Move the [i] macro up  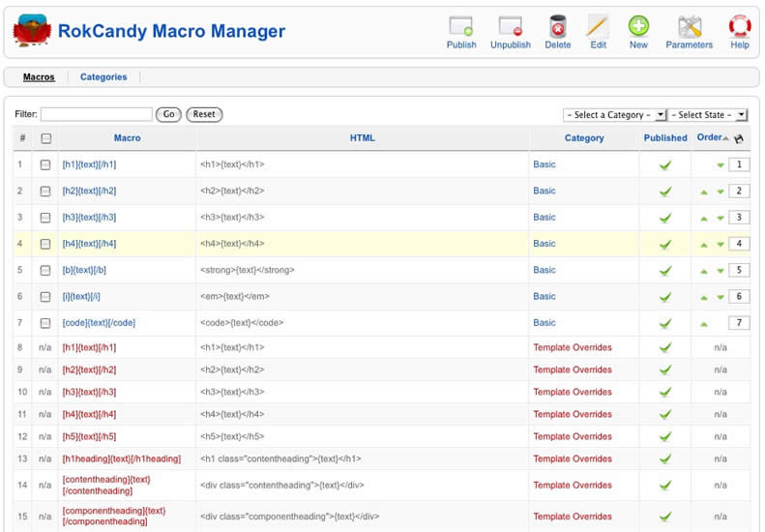coord(703,297)
